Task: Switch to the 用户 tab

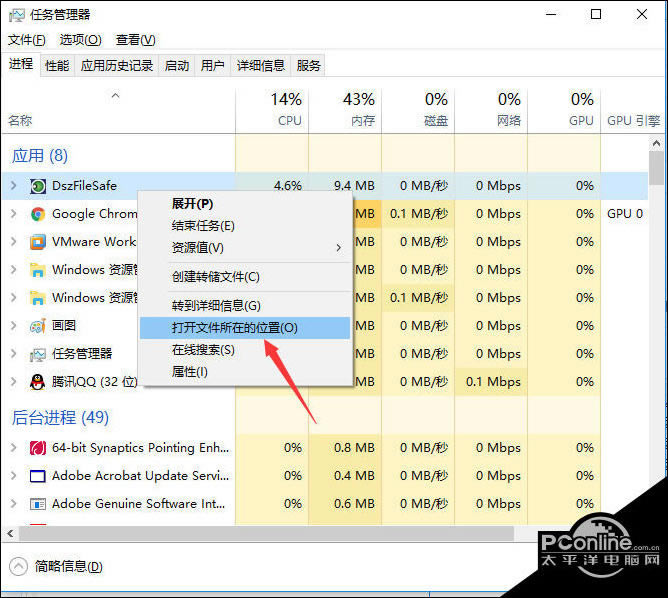Action: pyautogui.click(x=213, y=66)
